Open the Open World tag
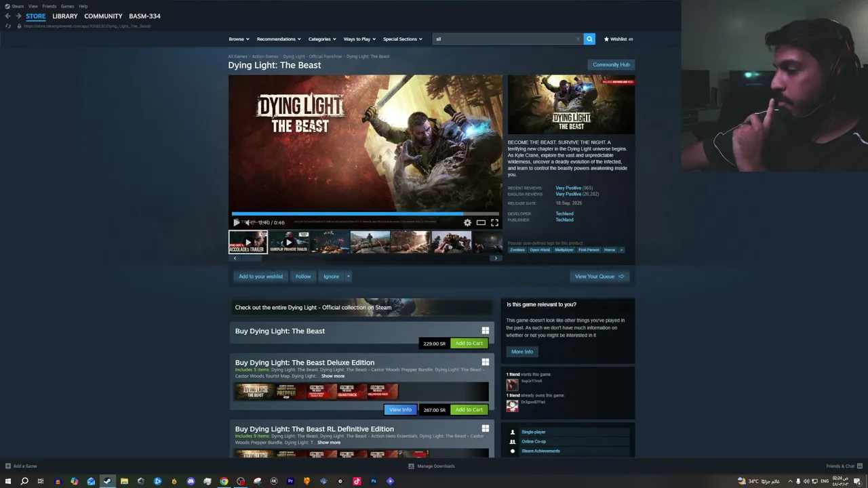Image resolution: width=868 pixels, height=488 pixels. point(540,249)
